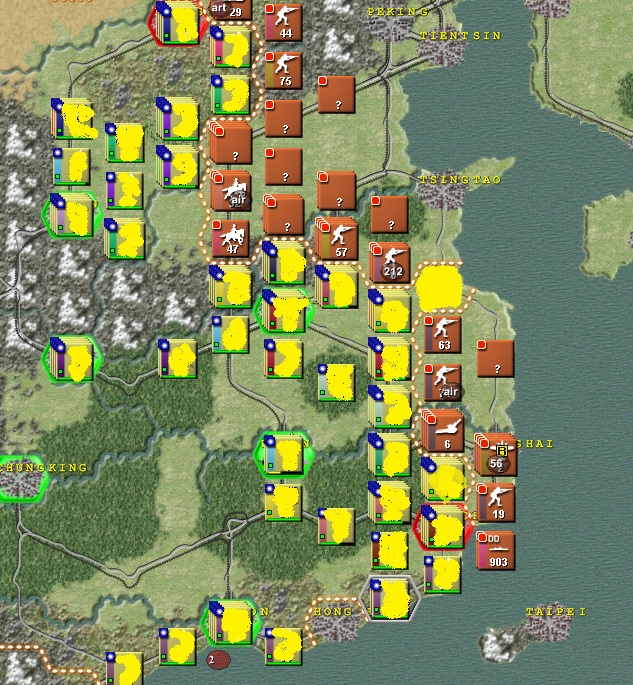Select the Japanese infantry unit labeled 75
The image size is (633, 685).
point(283,70)
